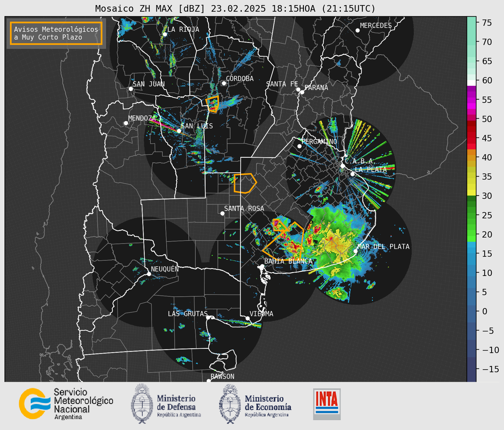
Task: Click the 45 dBZ tick label
Action: pos(487,138)
